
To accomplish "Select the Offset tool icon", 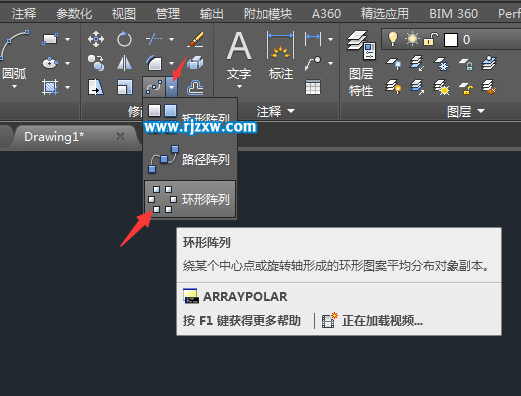I will [195, 88].
